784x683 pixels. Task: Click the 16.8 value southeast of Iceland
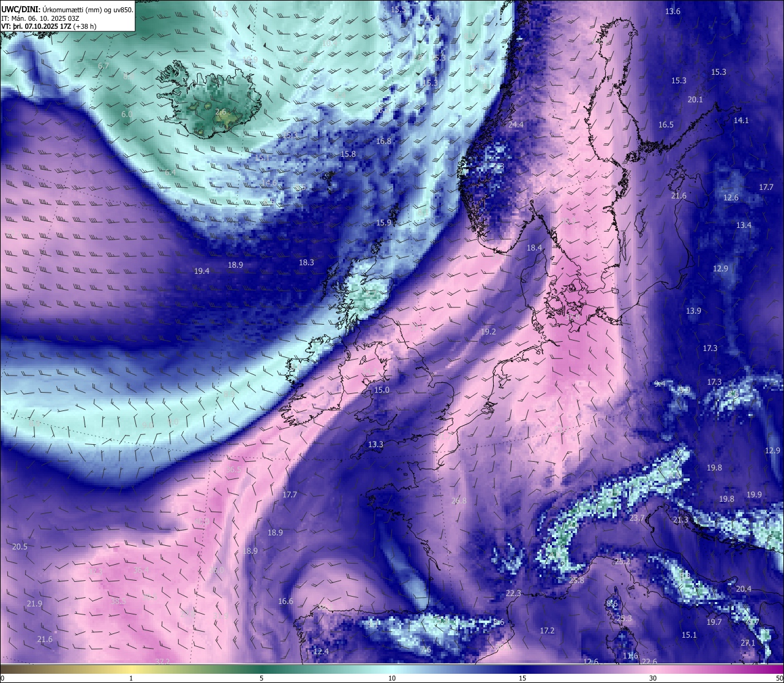coord(383,141)
